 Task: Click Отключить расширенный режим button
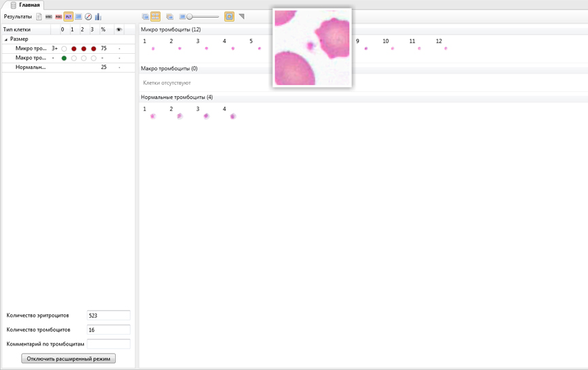tap(68, 358)
